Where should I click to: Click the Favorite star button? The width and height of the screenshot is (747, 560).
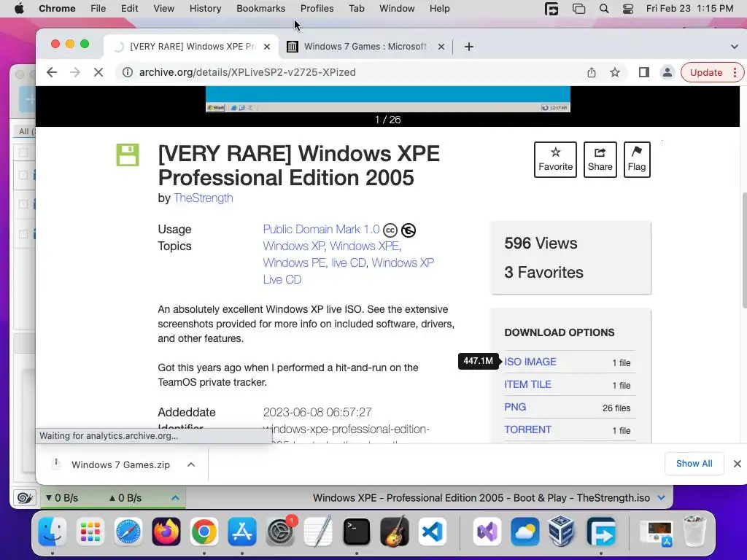(555, 160)
